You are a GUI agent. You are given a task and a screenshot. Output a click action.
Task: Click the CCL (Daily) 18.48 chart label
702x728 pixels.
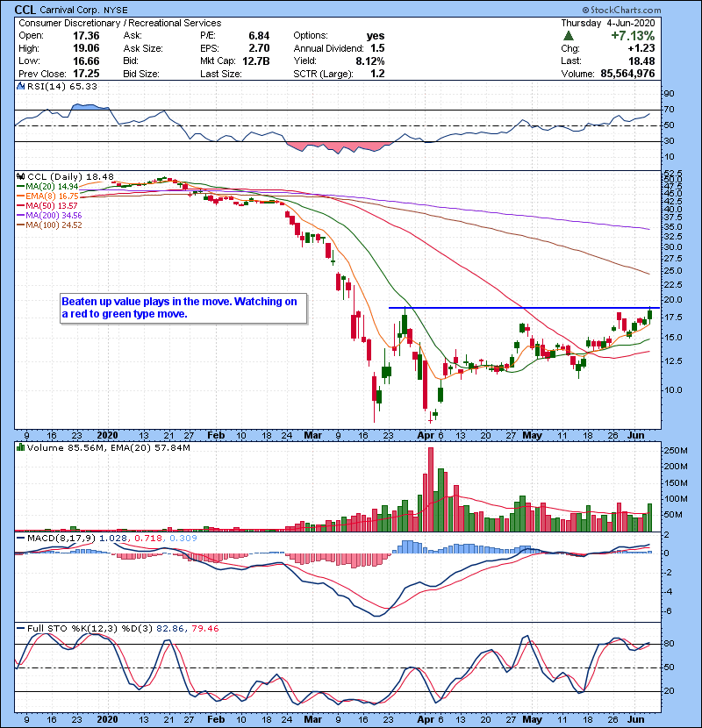coord(70,176)
